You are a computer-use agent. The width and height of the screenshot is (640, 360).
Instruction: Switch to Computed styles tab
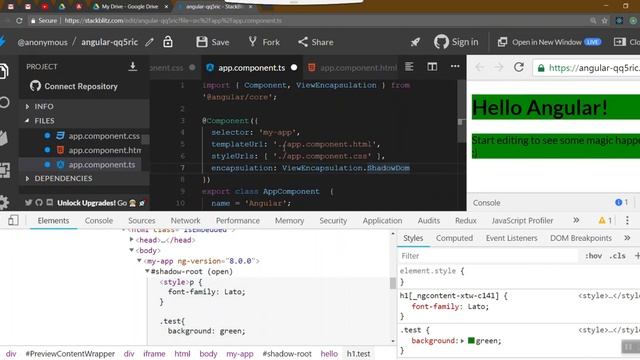pyautogui.click(x=454, y=238)
